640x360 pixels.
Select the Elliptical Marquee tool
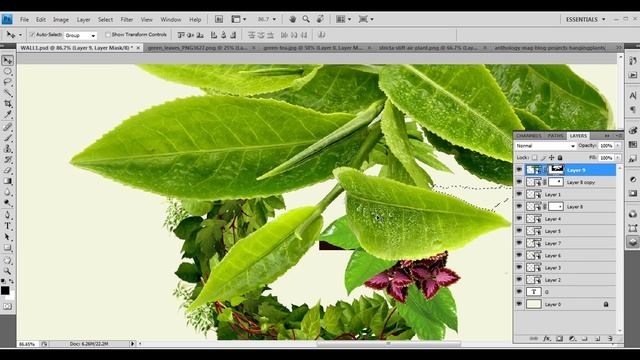pyautogui.click(x=8, y=71)
